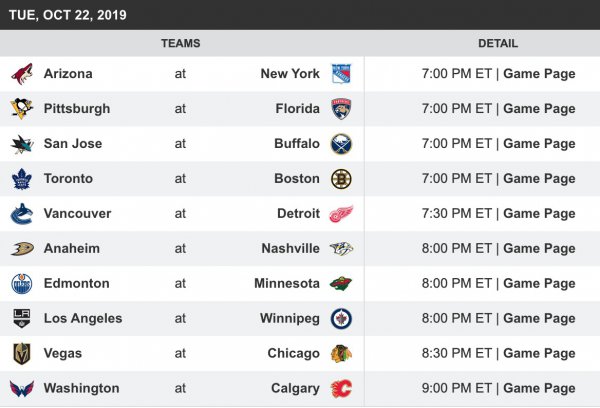Click the Arizona Coyotes logo

click(22, 74)
